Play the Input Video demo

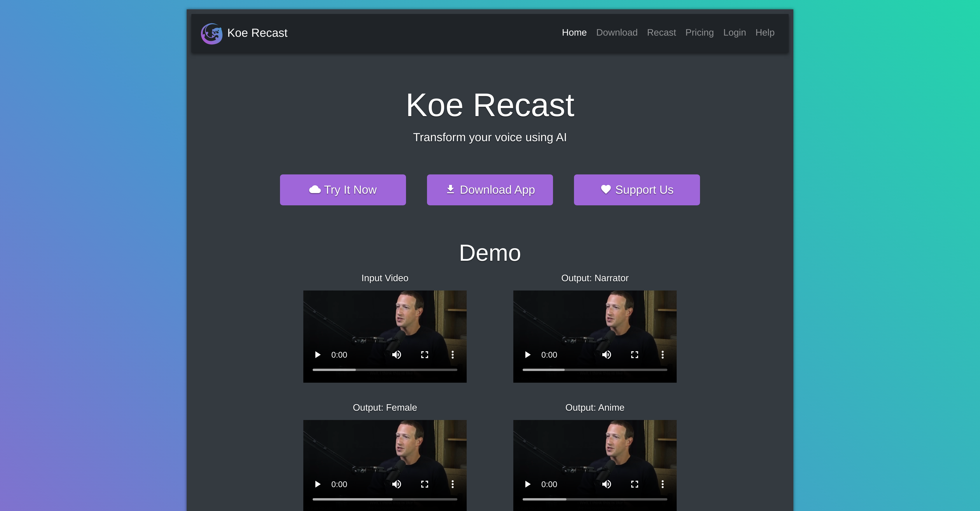tap(317, 354)
